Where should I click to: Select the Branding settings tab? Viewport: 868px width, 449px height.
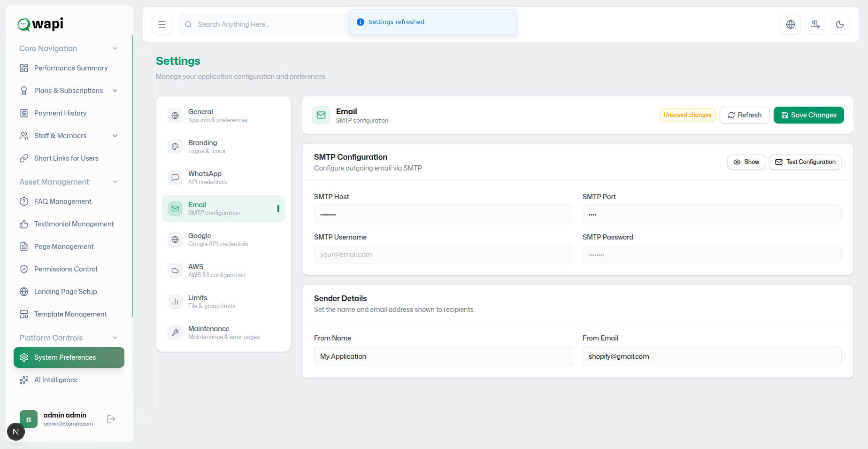(223, 147)
